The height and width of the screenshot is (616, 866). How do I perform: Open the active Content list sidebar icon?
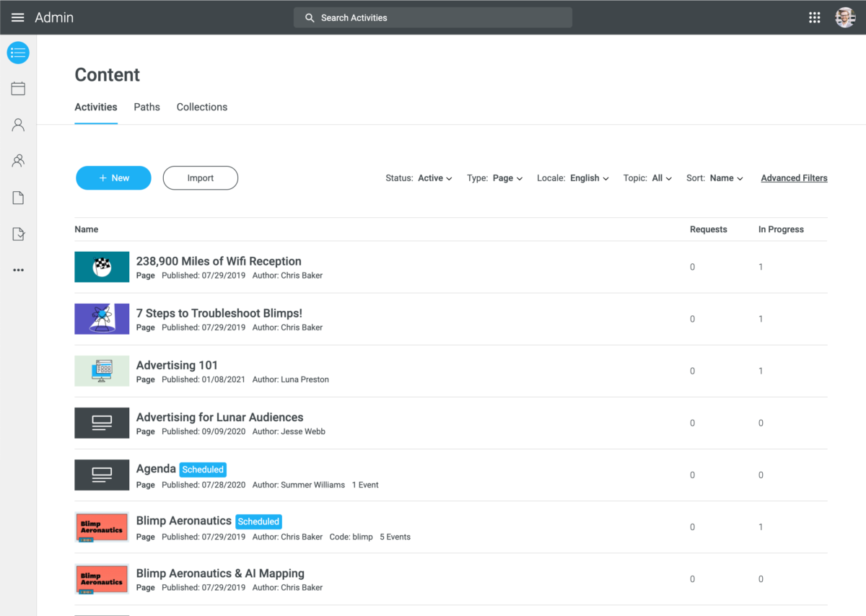[x=17, y=53]
